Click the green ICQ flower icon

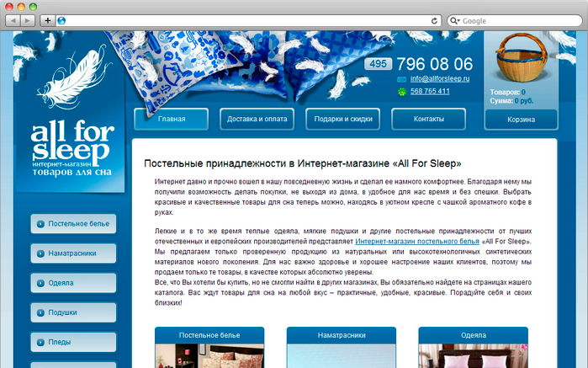402,92
